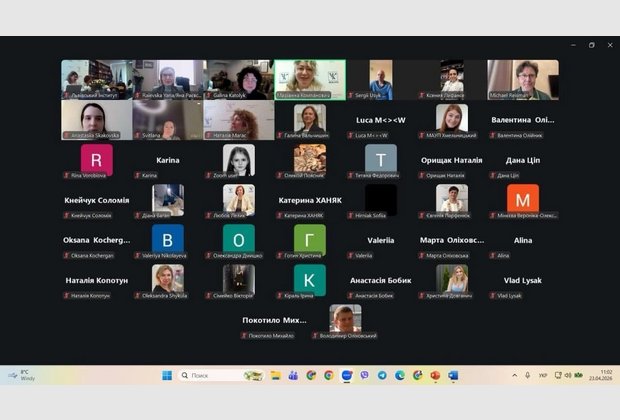This screenshot has width=620, height=420.
Task: Open Viber from the taskbar
Action: click(x=364, y=376)
